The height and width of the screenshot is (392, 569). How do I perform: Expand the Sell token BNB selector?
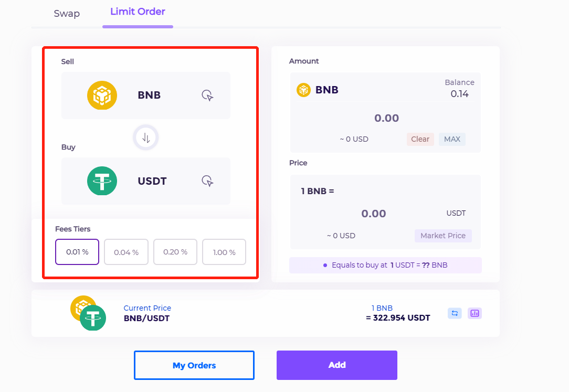click(x=146, y=96)
